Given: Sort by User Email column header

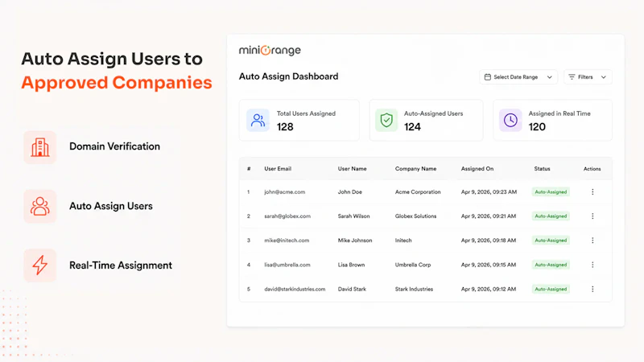Looking at the screenshot, I should tap(278, 169).
